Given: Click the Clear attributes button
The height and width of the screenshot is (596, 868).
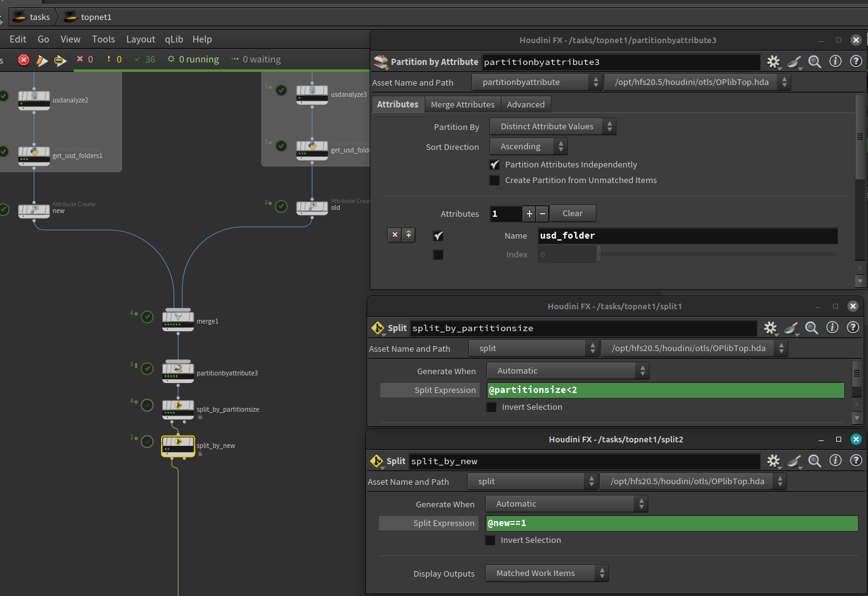Looking at the screenshot, I should (573, 214).
